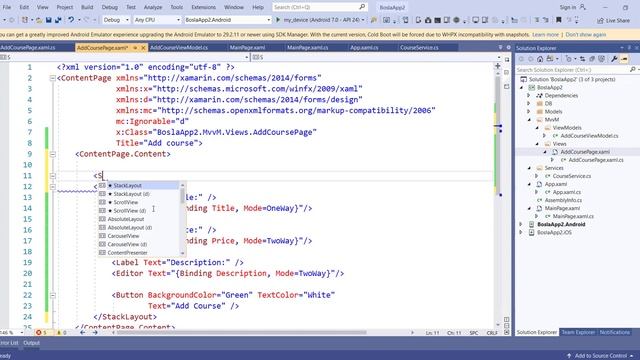Expand the BoslaApp2.Android project
The image size is (640, 360).
(521, 224)
